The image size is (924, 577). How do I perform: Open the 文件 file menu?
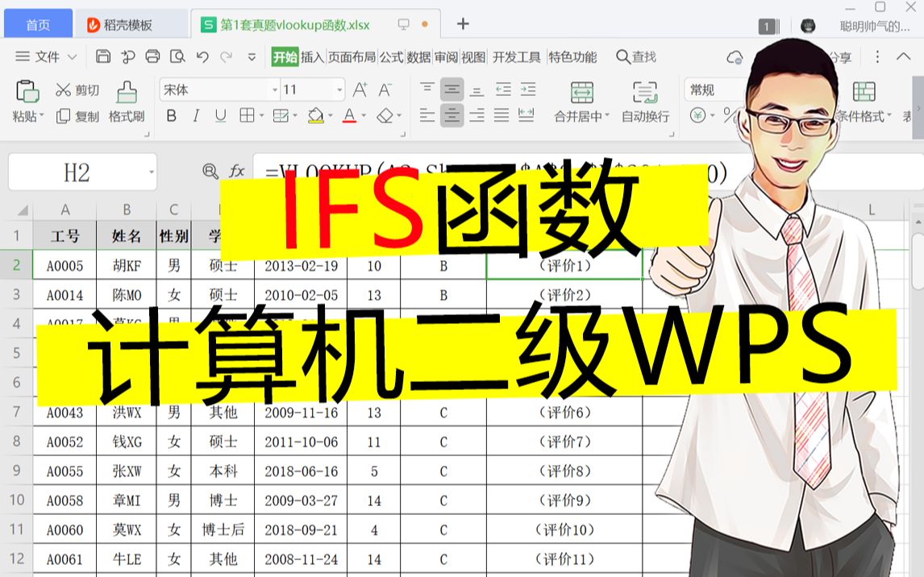[46, 56]
